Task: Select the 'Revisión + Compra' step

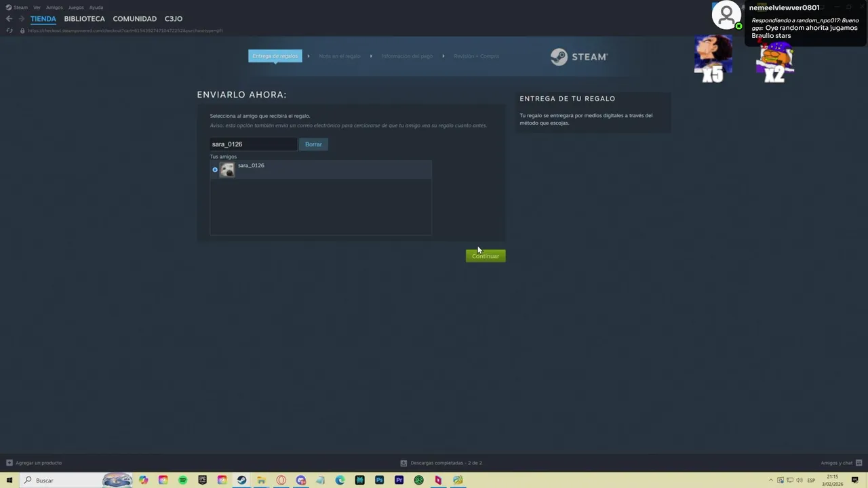Action: [476, 56]
